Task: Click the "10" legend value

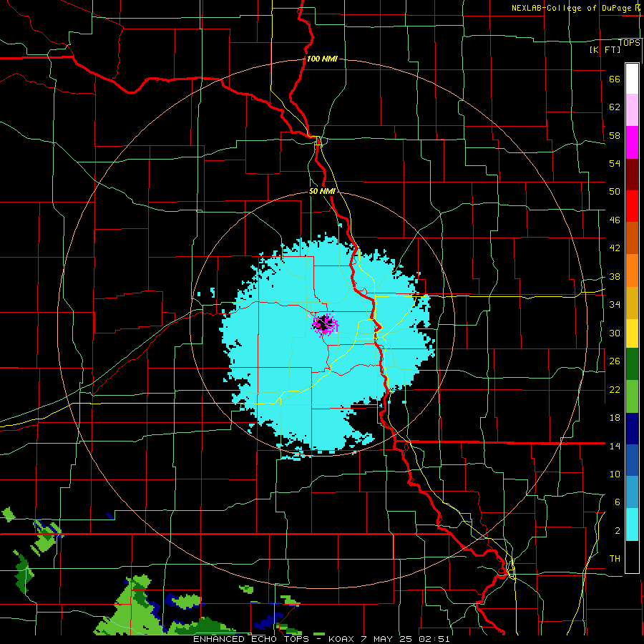Action: tap(615, 474)
